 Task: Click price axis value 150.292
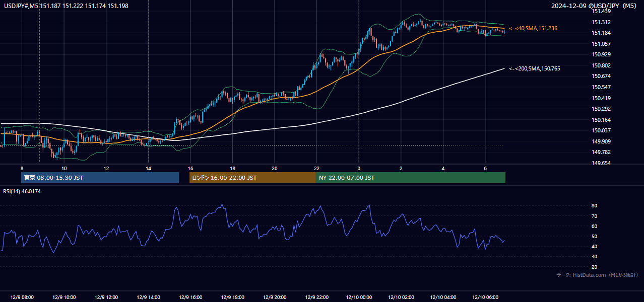[x=601, y=109]
